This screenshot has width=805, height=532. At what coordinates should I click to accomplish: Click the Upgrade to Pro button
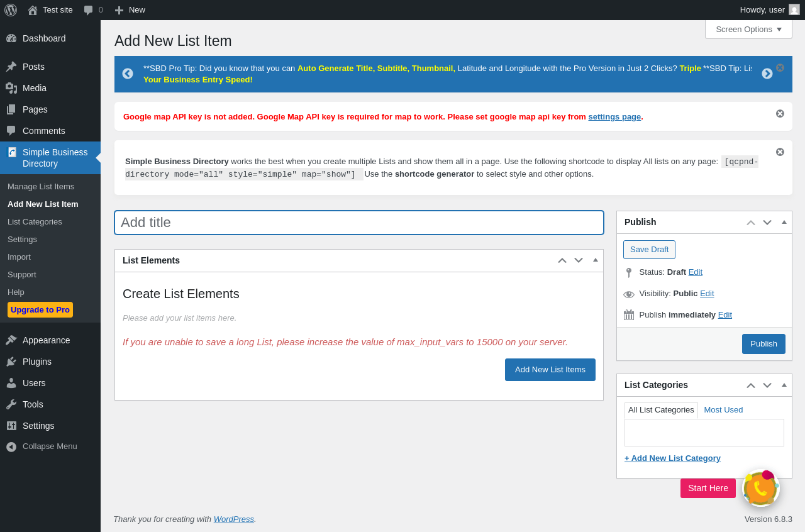40,309
